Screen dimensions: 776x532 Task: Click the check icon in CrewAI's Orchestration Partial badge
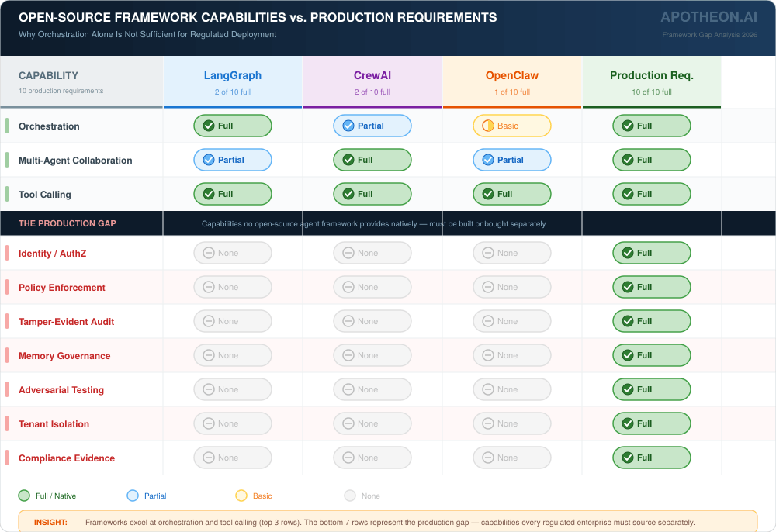(x=348, y=126)
